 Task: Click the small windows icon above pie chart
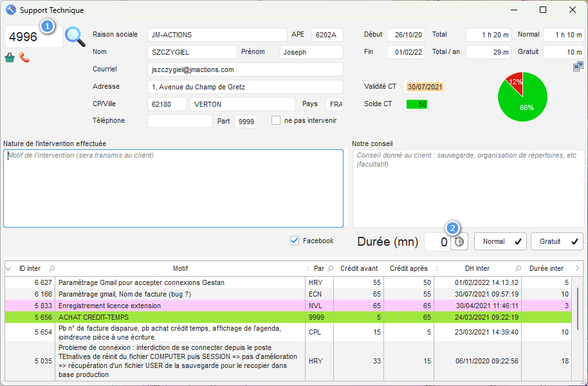click(578, 66)
